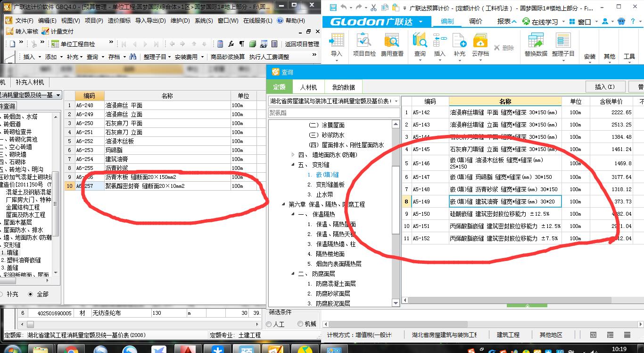Screen dimensions: 644x353
Task: Switch to the 调价 ribbon tab
Action: coord(476,21)
